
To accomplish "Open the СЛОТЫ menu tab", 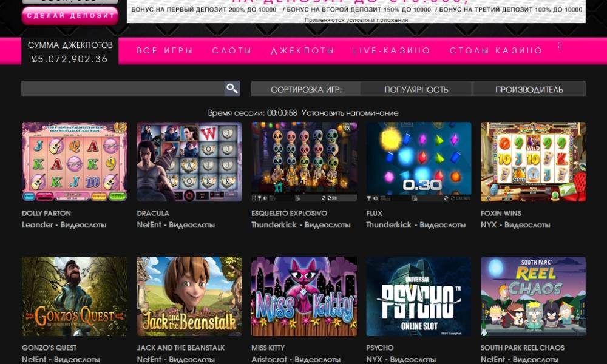I will click(231, 50).
